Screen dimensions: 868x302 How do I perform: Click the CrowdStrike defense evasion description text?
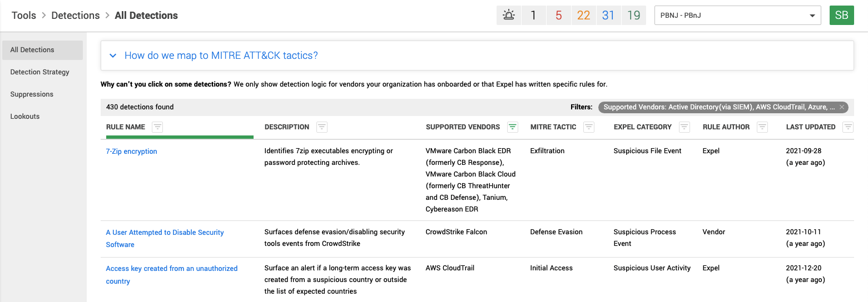pos(335,238)
